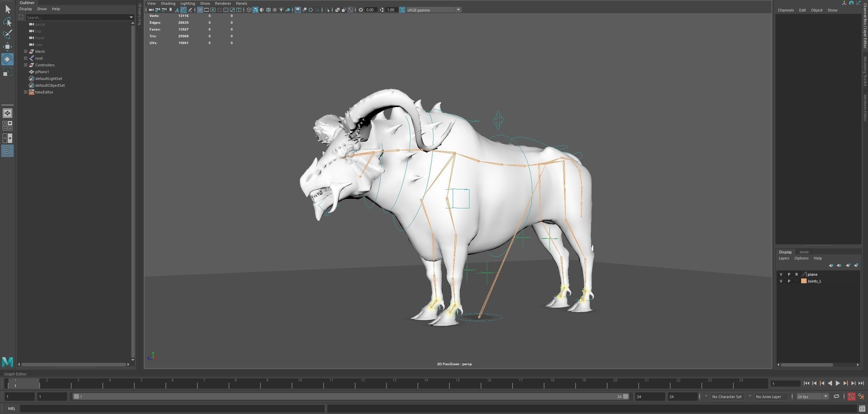Expand the timeEditor node in Outliner

pos(25,92)
